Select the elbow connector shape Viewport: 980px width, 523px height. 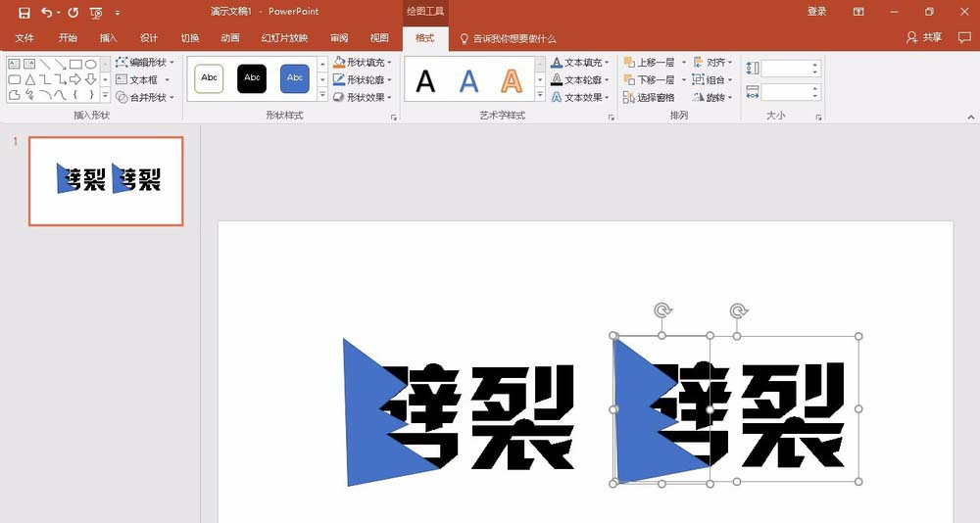coord(45,79)
